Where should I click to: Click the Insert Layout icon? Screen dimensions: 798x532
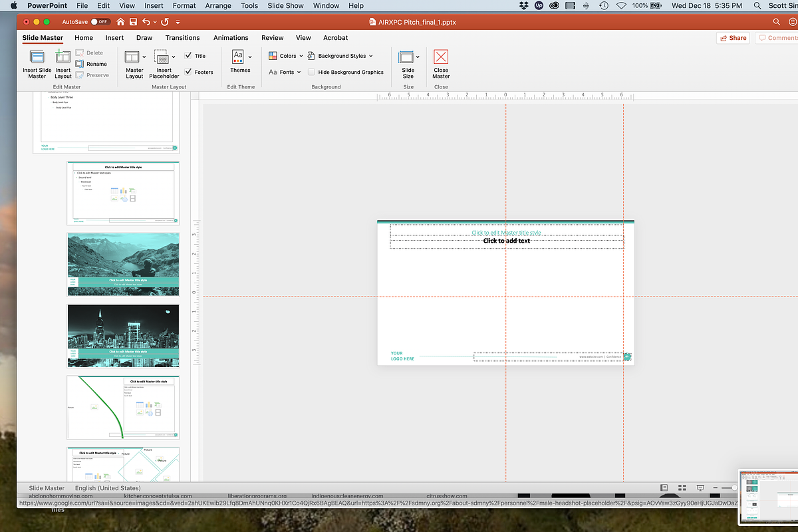click(x=63, y=57)
